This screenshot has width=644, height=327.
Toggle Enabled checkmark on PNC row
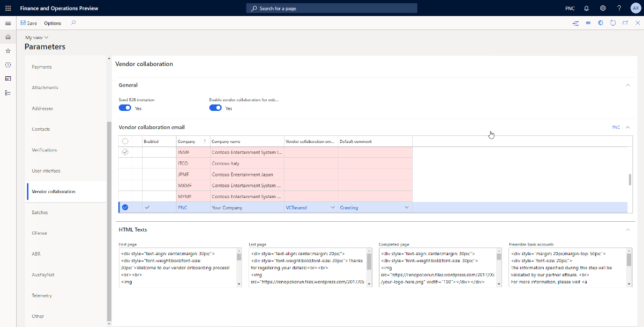(147, 208)
